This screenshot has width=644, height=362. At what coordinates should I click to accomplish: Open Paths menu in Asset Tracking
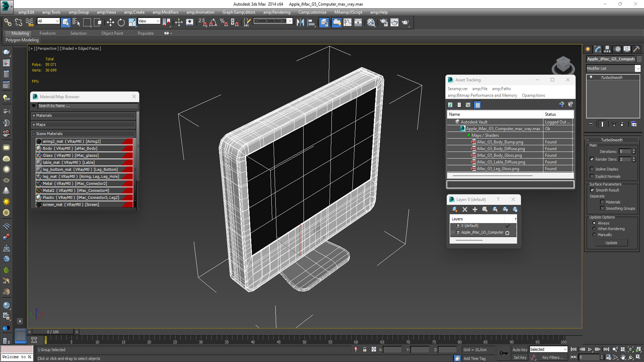[x=501, y=89]
